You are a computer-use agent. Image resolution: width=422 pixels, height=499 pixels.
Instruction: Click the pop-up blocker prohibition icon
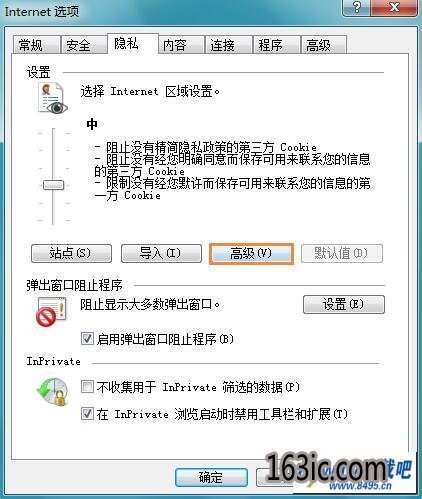pyautogui.click(x=51, y=312)
